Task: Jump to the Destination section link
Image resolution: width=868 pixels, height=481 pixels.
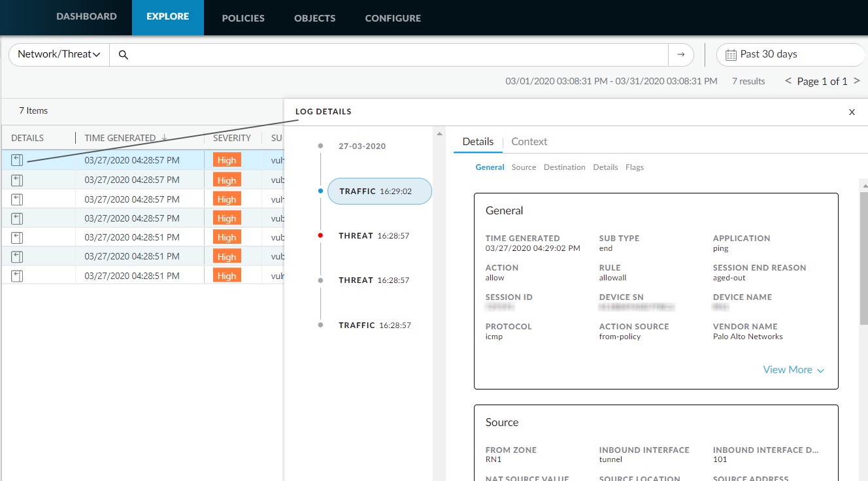Action: 564,167
